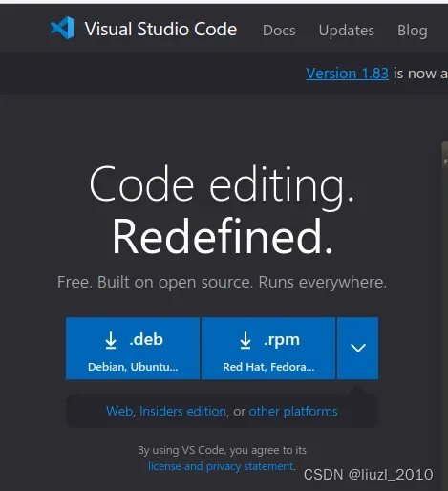Download the Red Hat, Fedora package
Screen dimensions: 448x491
268,349
